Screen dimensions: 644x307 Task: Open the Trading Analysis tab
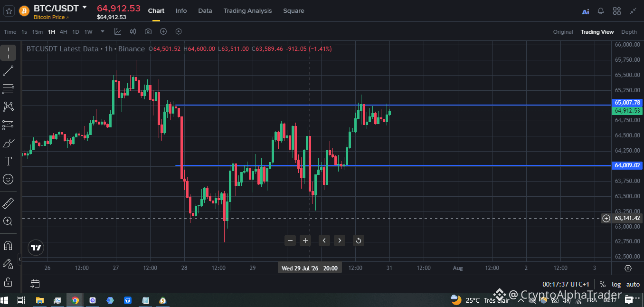point(248,10)
